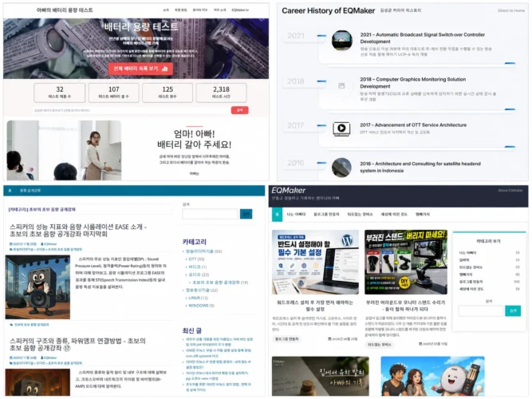Open the cork bottle handwriting thumbnail
Screen dimensions: 532x399
[321, 376]
